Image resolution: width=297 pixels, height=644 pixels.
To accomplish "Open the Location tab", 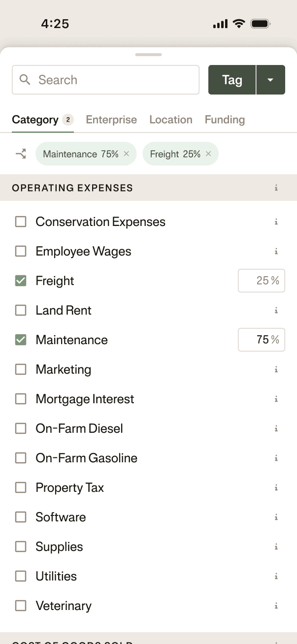I will pyautogui.click(x=170, y=120).
